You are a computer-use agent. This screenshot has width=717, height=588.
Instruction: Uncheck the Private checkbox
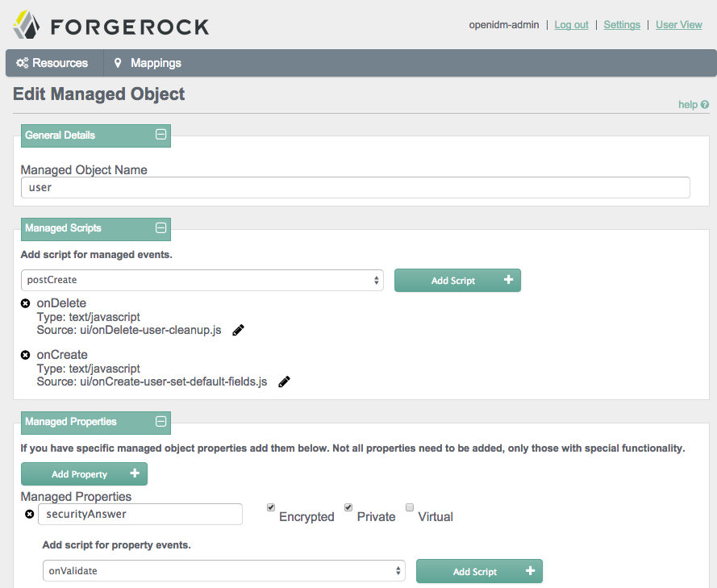click(x=348, y=507)
